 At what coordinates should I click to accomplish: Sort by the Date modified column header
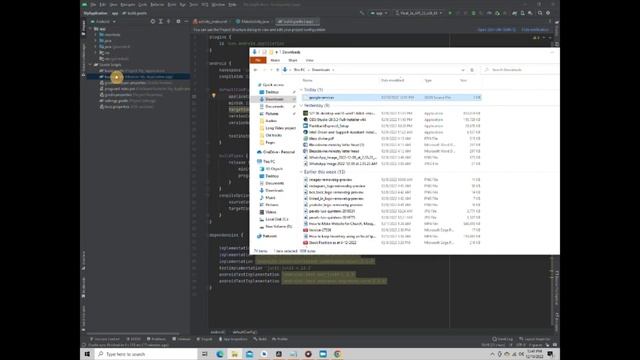392,80
